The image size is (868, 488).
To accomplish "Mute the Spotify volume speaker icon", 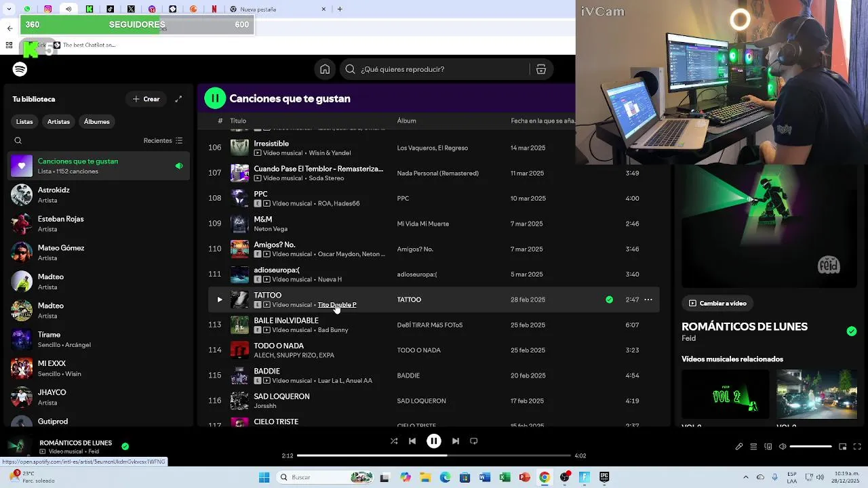I will [x=783, y=447].
